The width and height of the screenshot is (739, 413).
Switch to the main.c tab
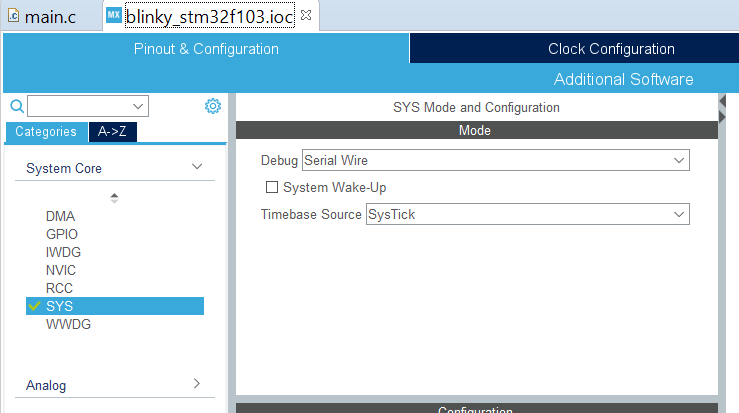pyautogui.click(x=50, y=17)
